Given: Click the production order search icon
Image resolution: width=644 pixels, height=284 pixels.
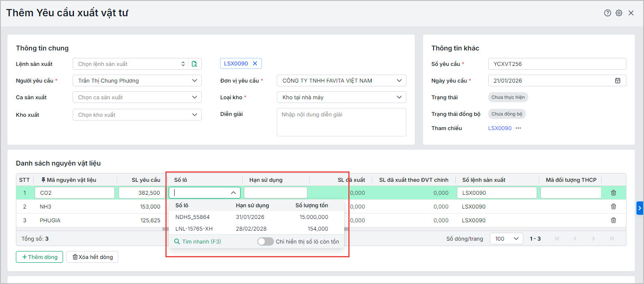Looking at the screenshot, I should pyautogui.click(x=195, y=64).
